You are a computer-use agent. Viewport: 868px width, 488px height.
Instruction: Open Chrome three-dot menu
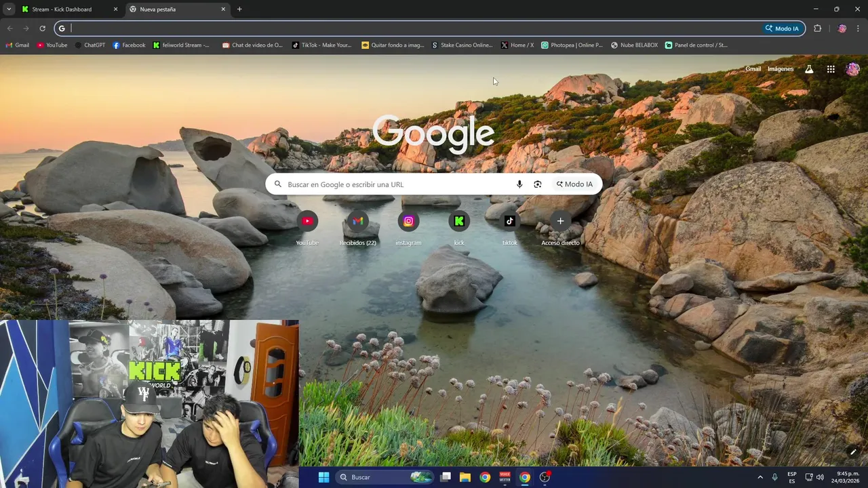coord(858,28)
